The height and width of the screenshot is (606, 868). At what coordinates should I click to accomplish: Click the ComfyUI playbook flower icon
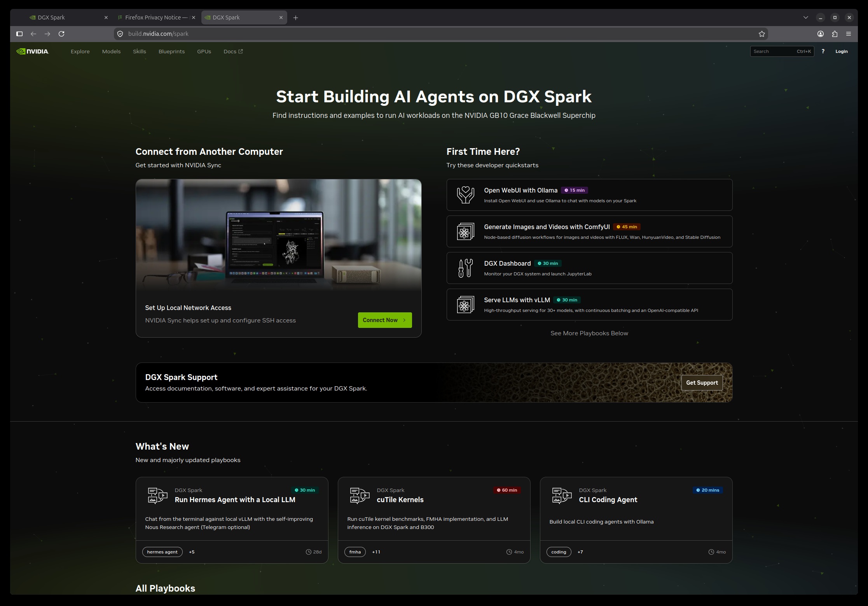click(466, 231)
